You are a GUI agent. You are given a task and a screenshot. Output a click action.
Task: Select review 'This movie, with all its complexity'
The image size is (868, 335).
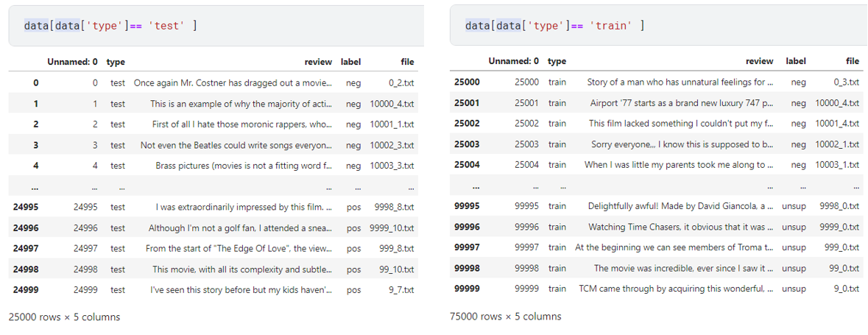click(x=242, y=269)
